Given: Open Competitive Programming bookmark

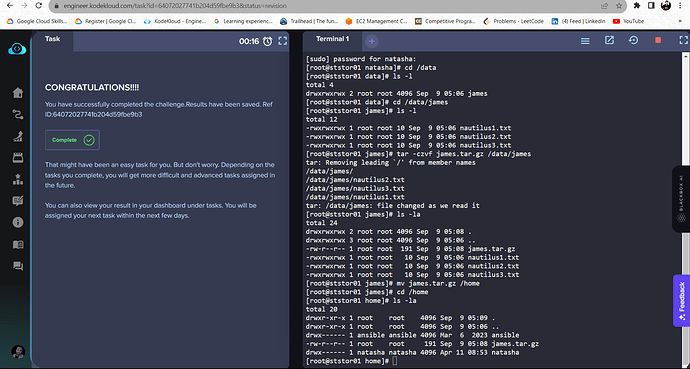Looking at the screenshot, I should click(445, 21).
